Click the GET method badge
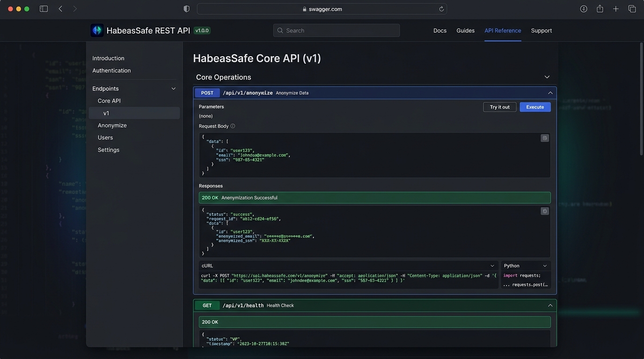 pos(207,305)
